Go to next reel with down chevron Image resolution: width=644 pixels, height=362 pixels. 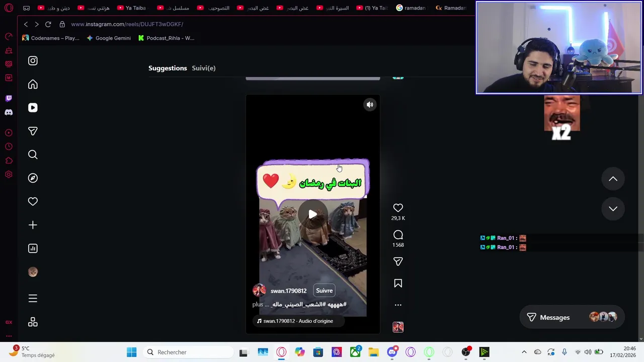click(613, 209)
